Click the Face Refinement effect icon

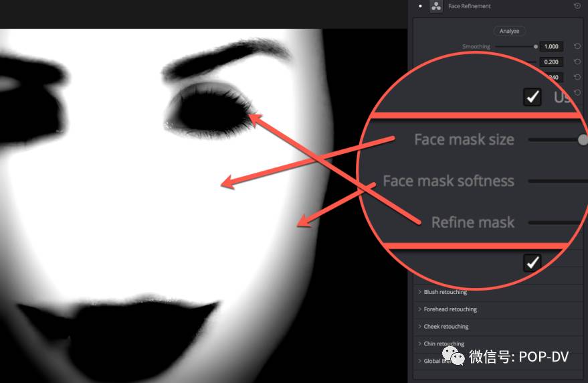coord(436,7)
